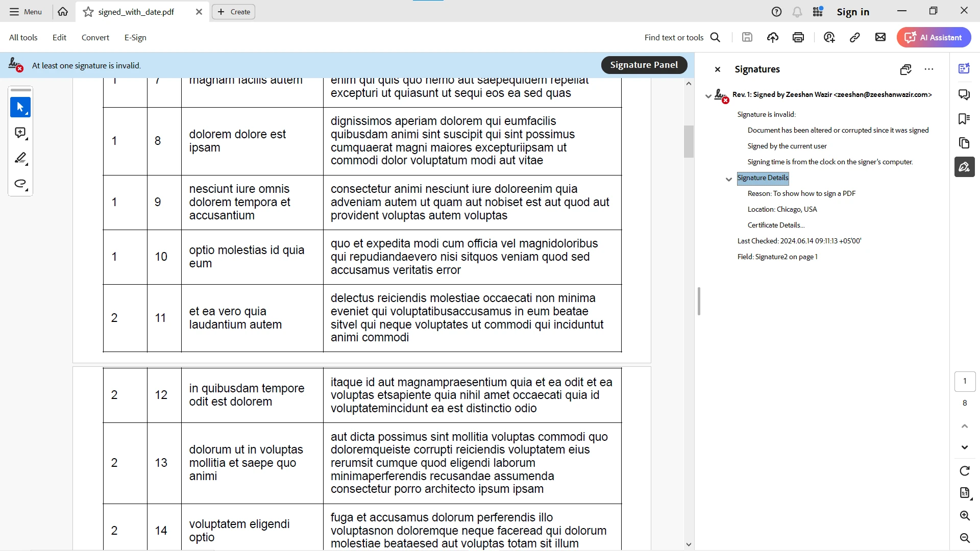Select the Annotation tool icon

[20, 133]
